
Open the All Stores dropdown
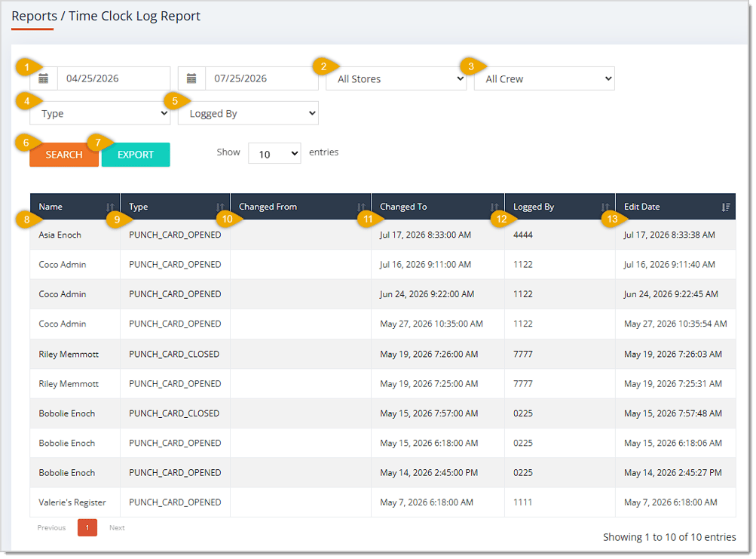coord(396,78)
